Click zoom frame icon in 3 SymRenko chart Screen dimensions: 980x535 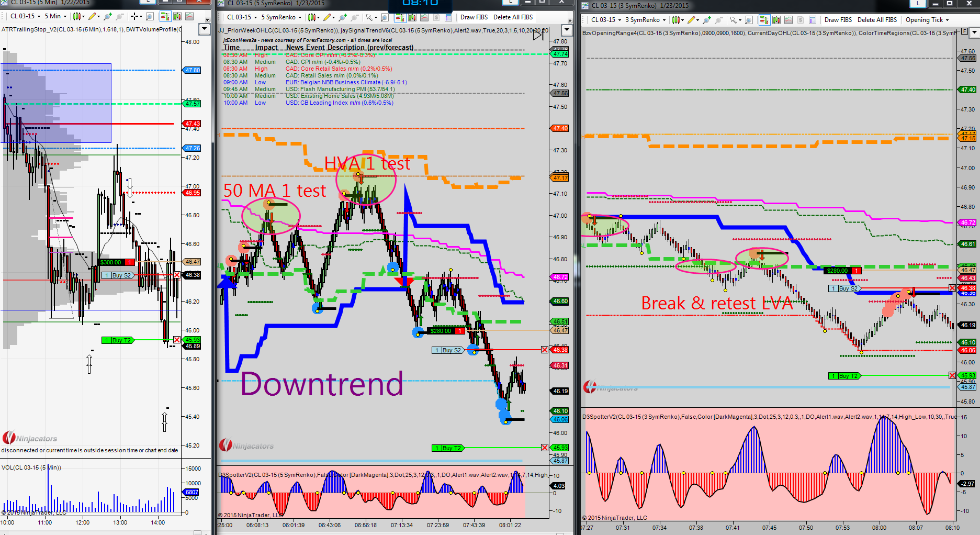pos(749,20)
